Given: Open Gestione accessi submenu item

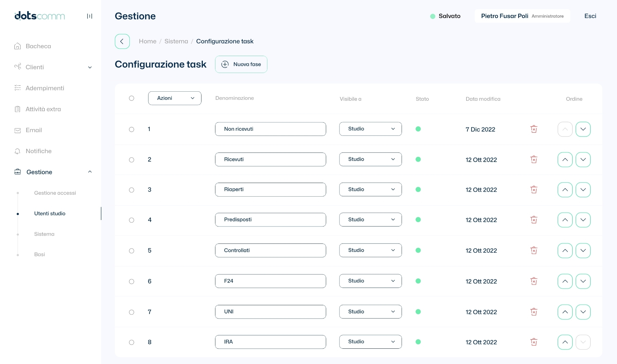Looking at the screenshot, I should tap(55, 193).
